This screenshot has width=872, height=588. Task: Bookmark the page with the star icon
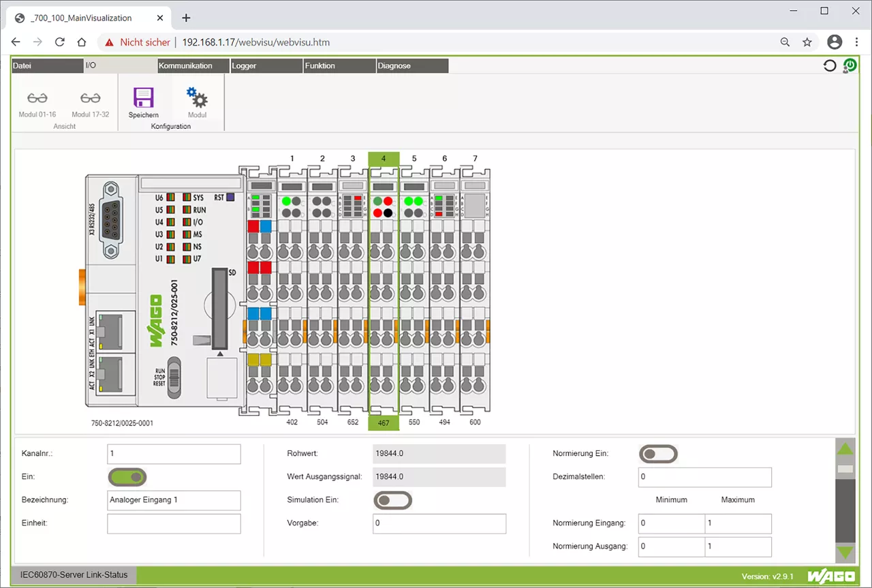pos(807,42)
